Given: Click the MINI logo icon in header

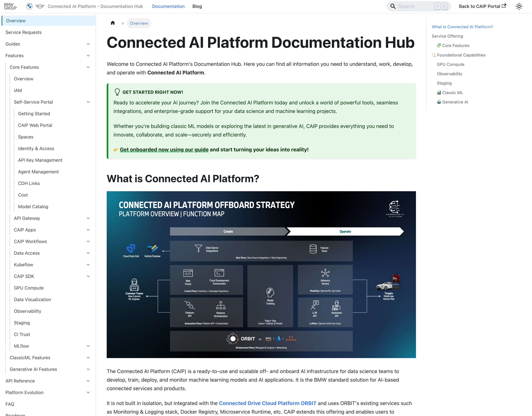Looking at the screenshot, I should [x=40, y=6].
